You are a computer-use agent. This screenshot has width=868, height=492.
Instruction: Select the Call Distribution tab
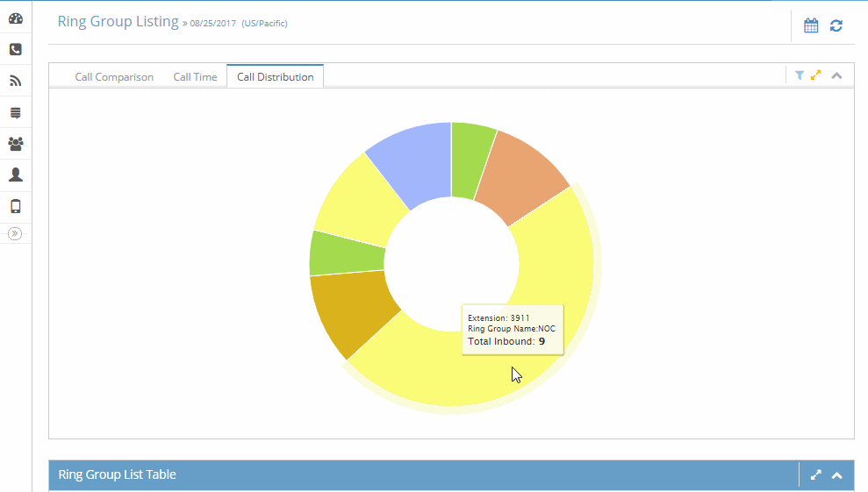[275, 77]
